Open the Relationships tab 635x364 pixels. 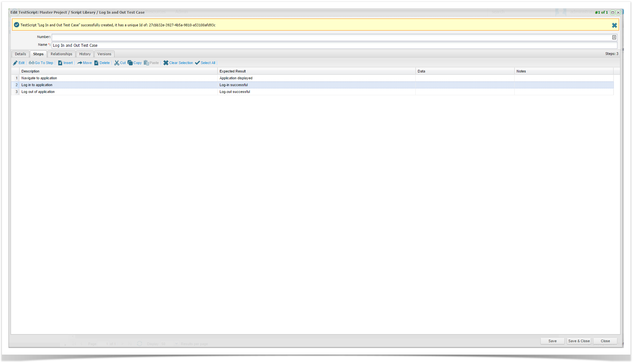click(61, 54)
